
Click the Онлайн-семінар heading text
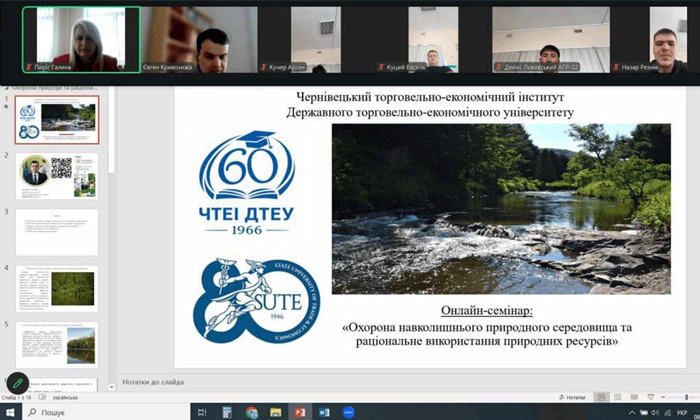tap(487, 310)
